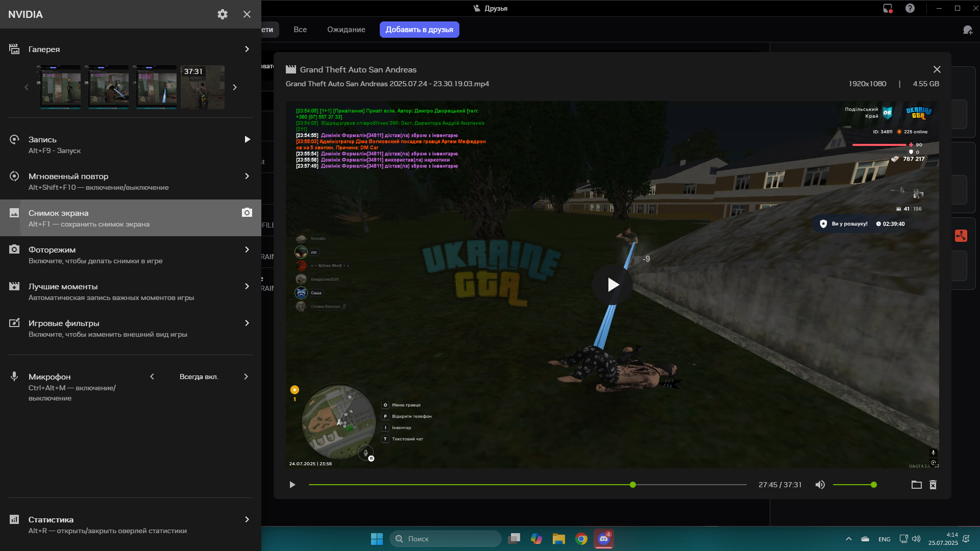Switch microphone mode to previous option
980x551 pixels.
coord(152,377)
